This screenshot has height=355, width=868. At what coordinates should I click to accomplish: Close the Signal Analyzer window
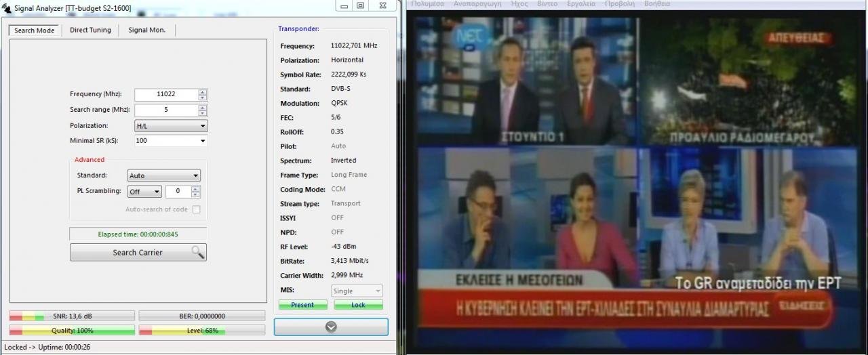[383, 5]
